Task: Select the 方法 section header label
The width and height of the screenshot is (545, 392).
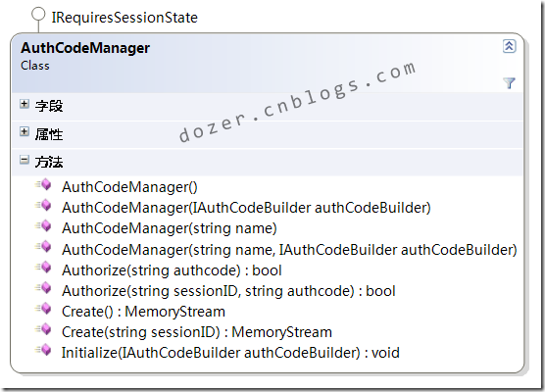Action: 49,162
